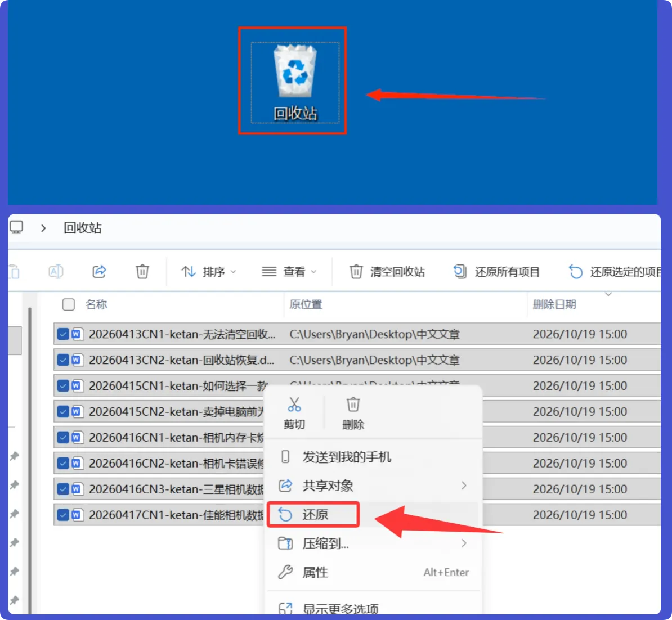Click Word icon of 20260413CN2 file
Screen dimensions: 672x620
tap(78, 360)
